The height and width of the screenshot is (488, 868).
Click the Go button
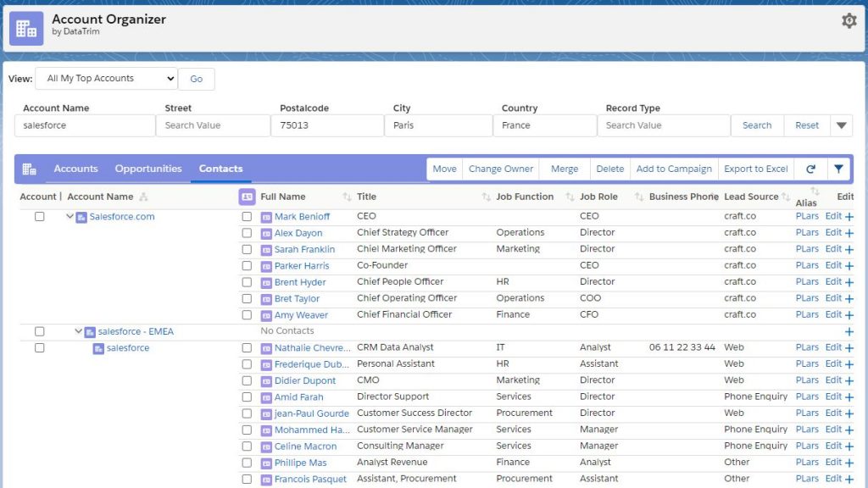197,79
